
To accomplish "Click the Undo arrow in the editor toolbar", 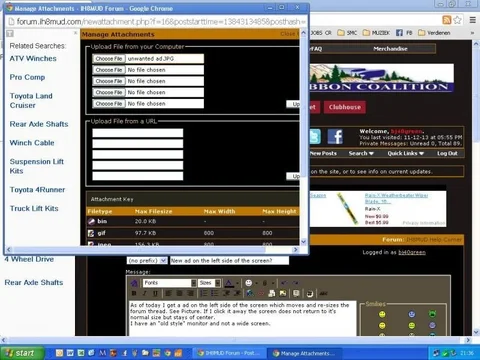I will (x=284, y=283).
